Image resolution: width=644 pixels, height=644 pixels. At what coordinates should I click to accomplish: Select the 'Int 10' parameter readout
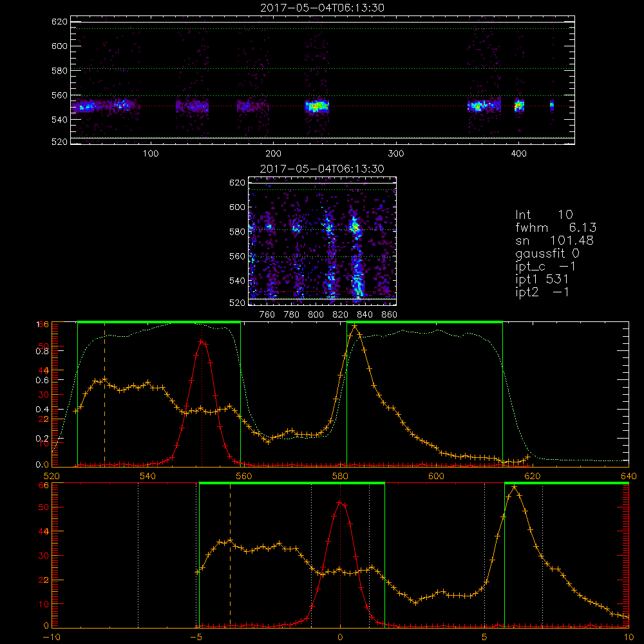[544, 215]
